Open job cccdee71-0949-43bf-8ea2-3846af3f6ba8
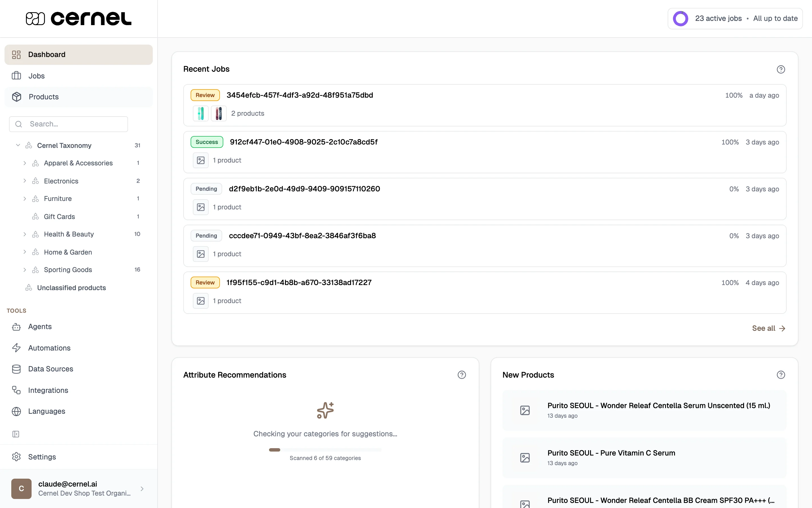 click(x=484, y=246)
